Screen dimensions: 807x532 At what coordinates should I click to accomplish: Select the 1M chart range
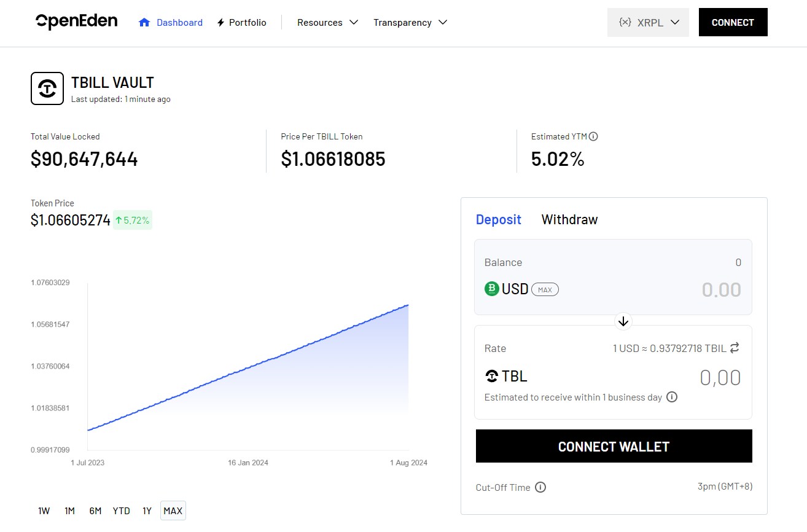pyautogui.click(x=69, y=510)
